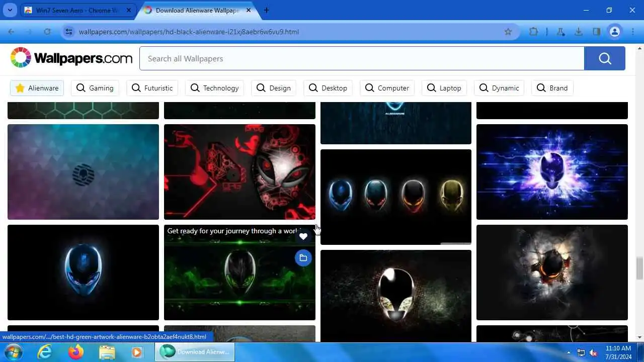This screenshot has width=644, height=362.
Task: Reload the page
Action: [47, 32]
